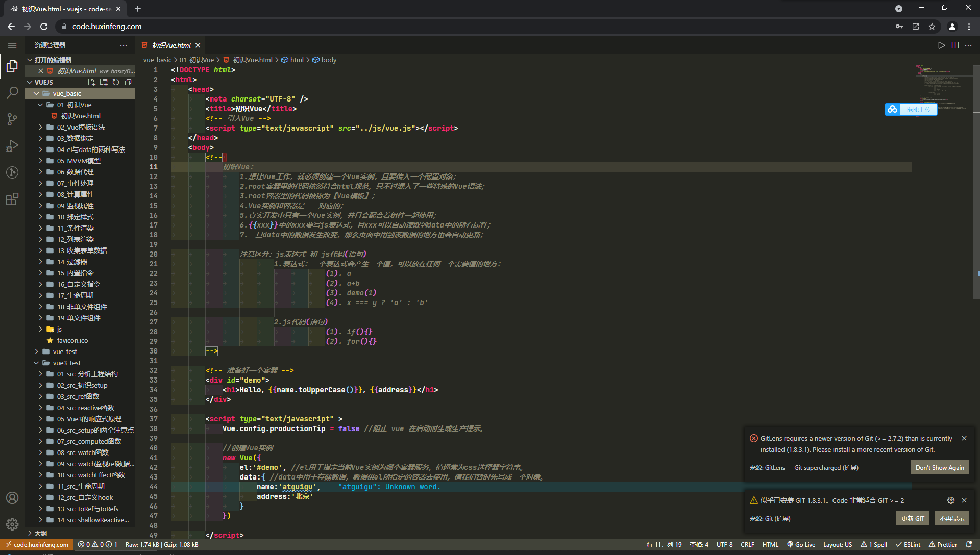
Task: Click the split editor icon
Action: (x=955, y=45)
